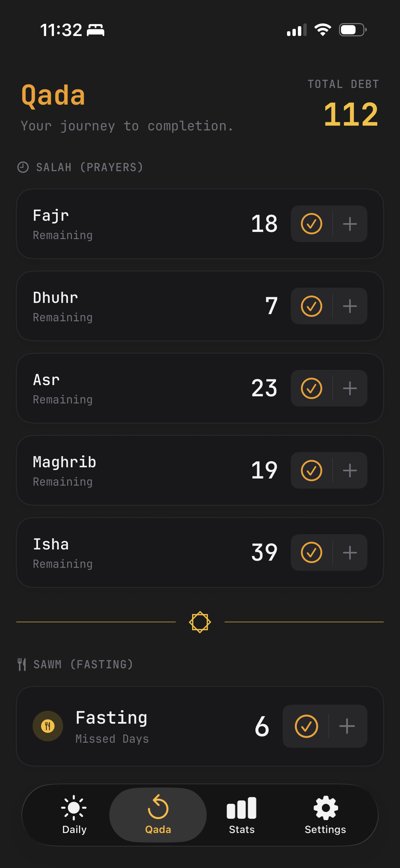Tap the Dhuhr checkmark icon

[x=311, y=306]
